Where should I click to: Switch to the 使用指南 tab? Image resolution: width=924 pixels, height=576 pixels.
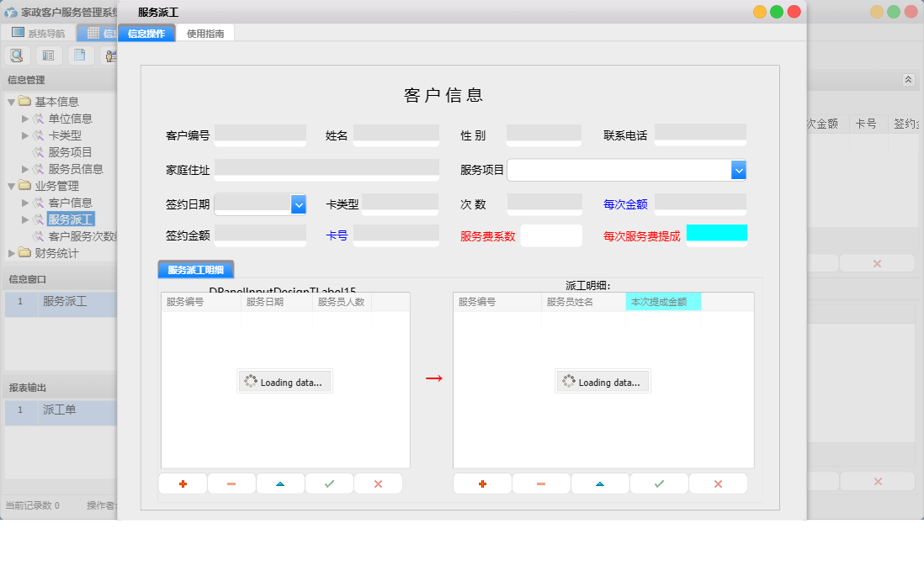point(204,33)
